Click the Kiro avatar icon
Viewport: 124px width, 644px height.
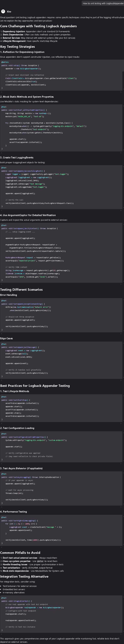pos(3,11)
